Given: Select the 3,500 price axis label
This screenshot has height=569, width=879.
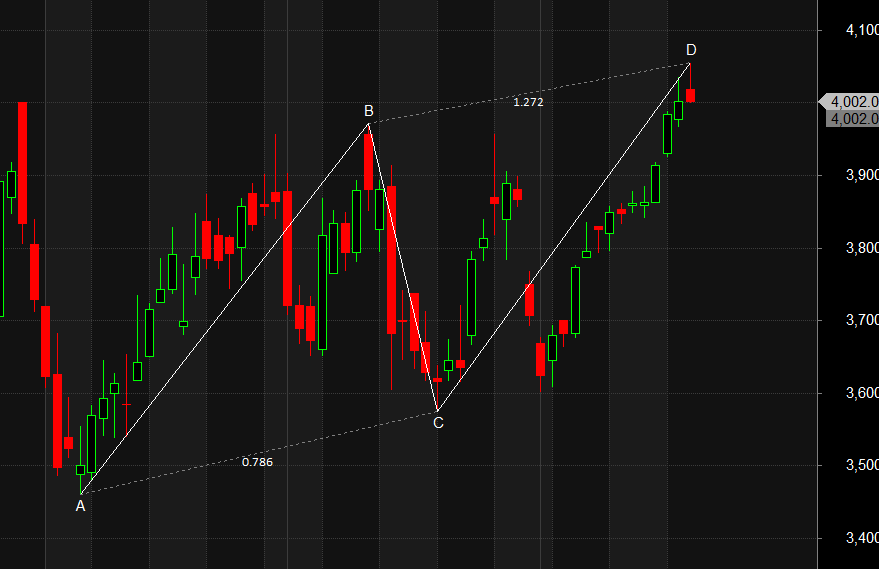Looking at the screenshot, I should [861, 465].
